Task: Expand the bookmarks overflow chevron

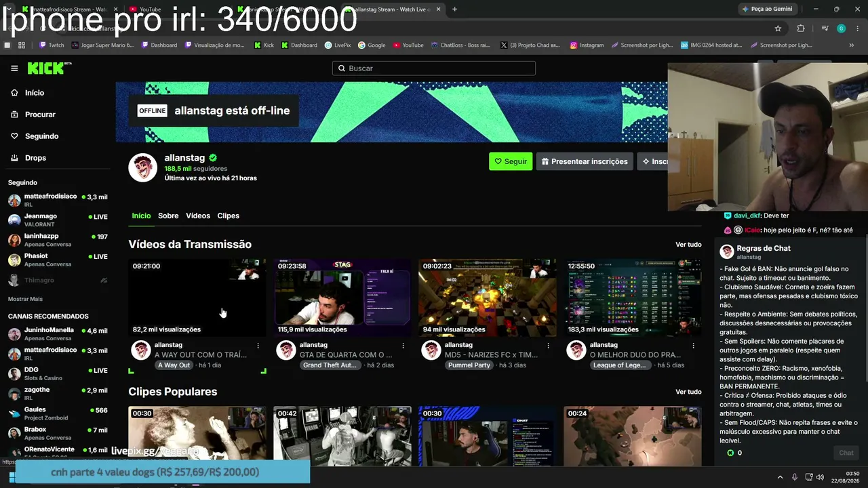Action: pyautogui.click(x=852, y=45)
